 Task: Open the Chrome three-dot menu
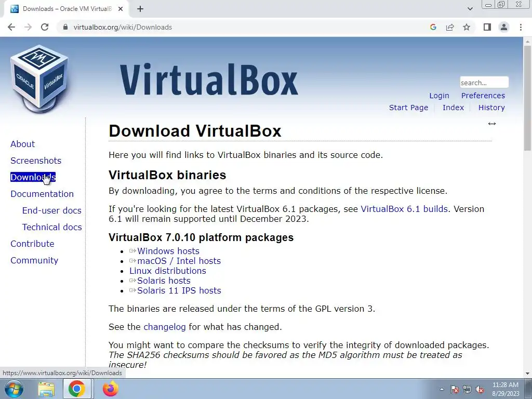coord(521,27)
